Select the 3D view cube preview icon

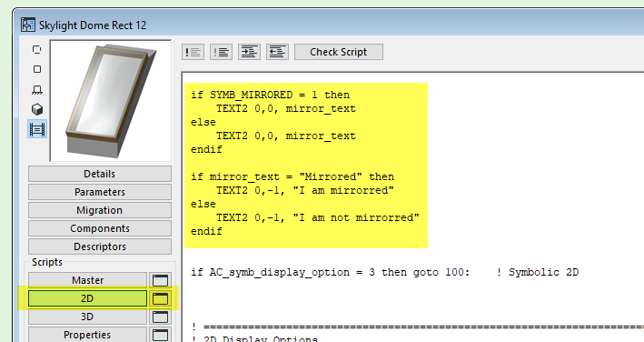click(x=37, y=109)
